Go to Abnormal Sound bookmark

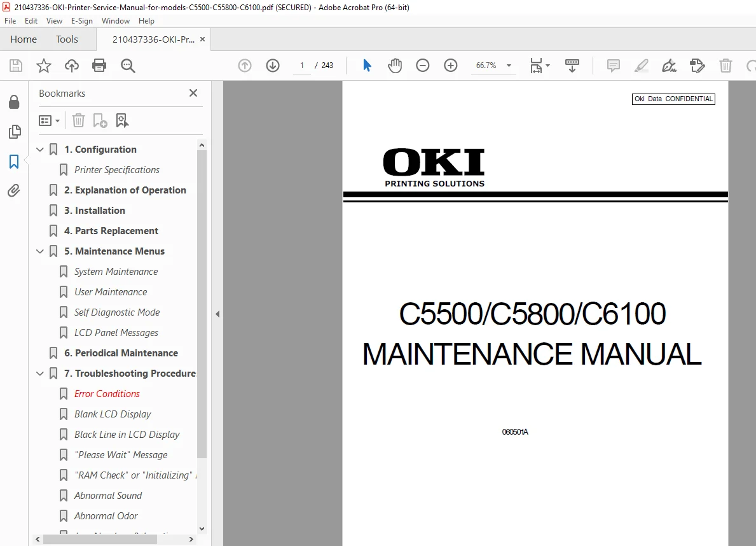coord(108,496)
